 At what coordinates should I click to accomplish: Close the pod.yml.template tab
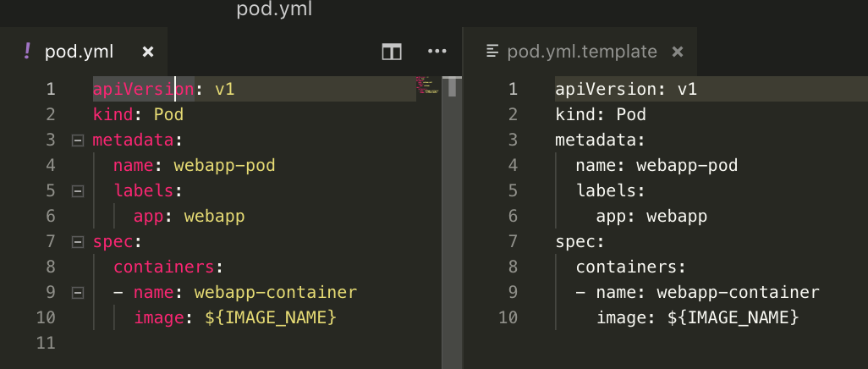pos(677,52)
